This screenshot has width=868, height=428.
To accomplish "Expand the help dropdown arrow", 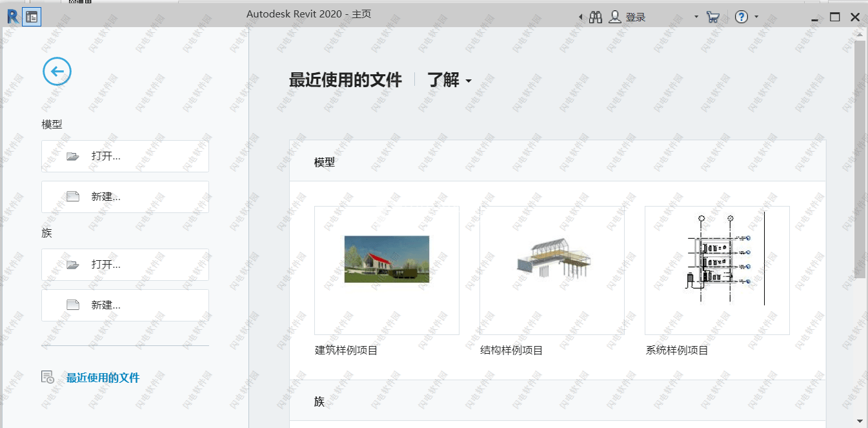I will 756,17.
